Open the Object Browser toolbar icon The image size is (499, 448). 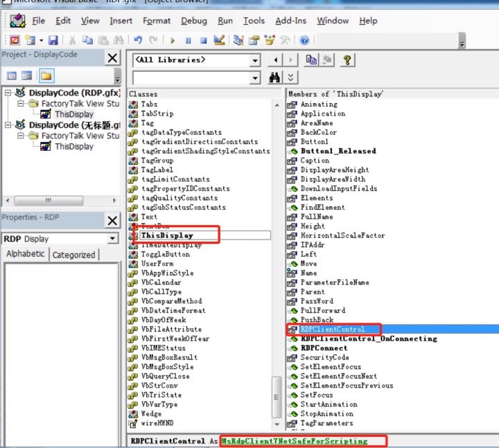[270, 40]
